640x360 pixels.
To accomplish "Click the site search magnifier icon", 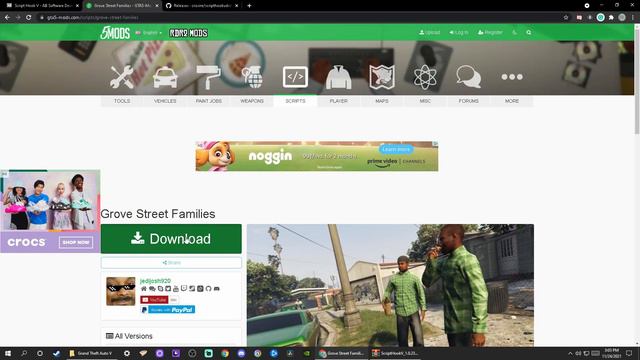I will coord(529,32).
